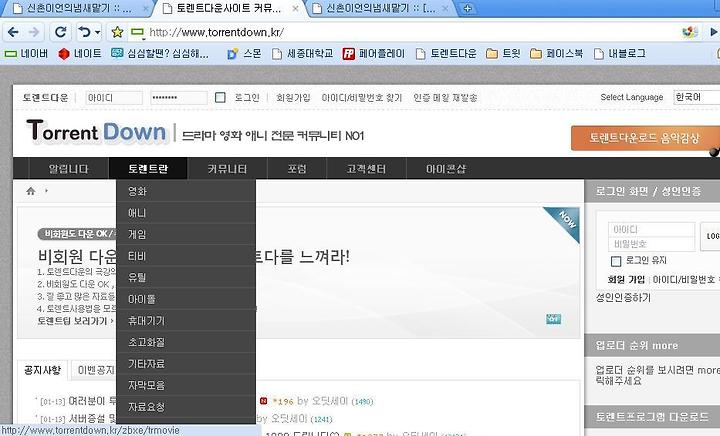Select 애니 from the dropdown menu

click(186, 212)
